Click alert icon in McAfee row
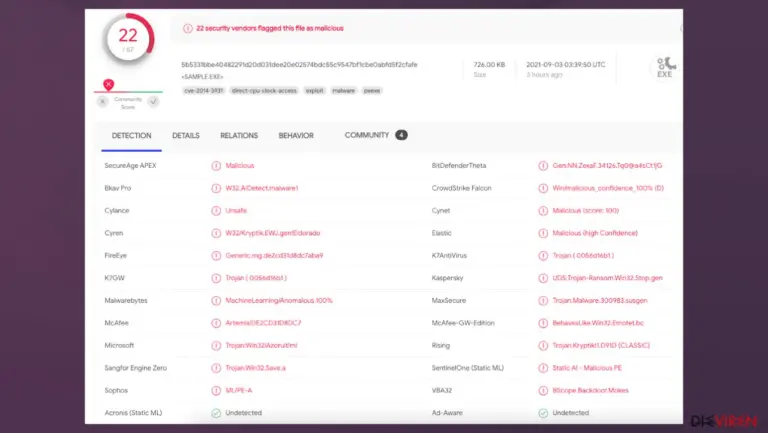This screenshot has height=433, width=768. click(216, 323)
